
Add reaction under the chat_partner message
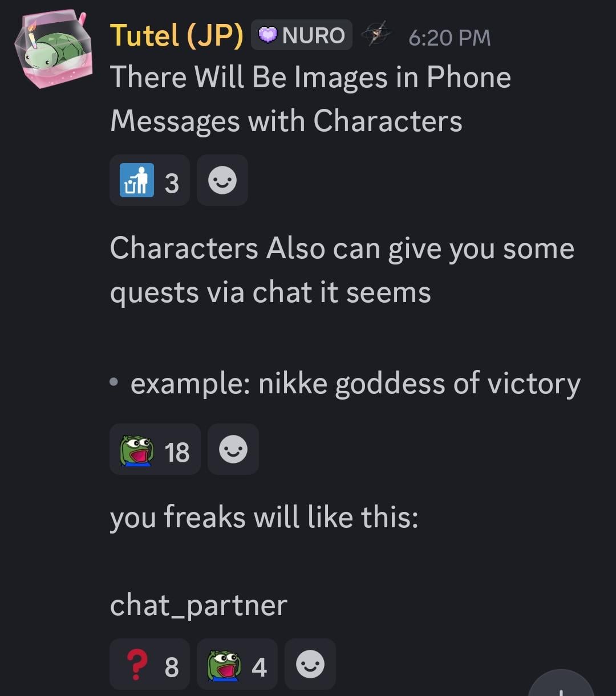310,664
